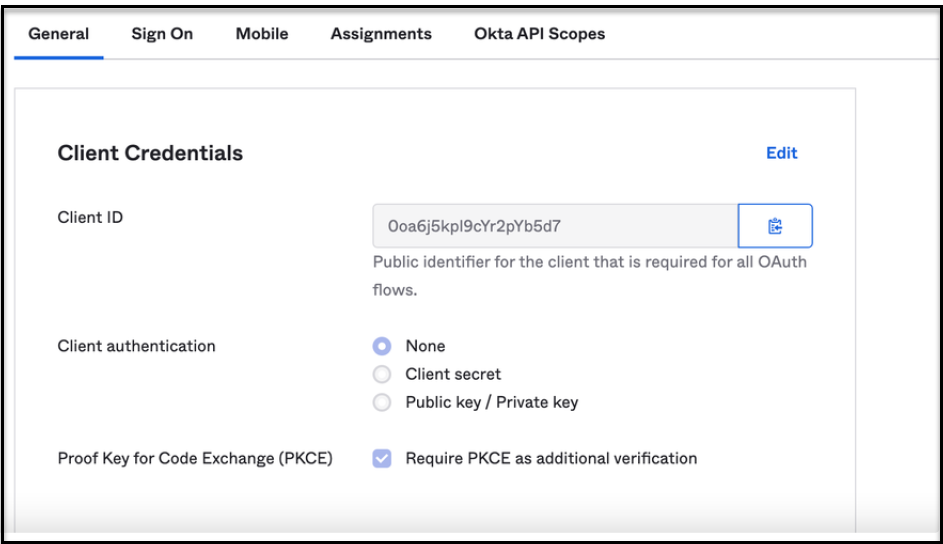This screenshot has width=943, height=544.
Task: Choose Public key / Private key option
Action: click(x=382, y=402)
